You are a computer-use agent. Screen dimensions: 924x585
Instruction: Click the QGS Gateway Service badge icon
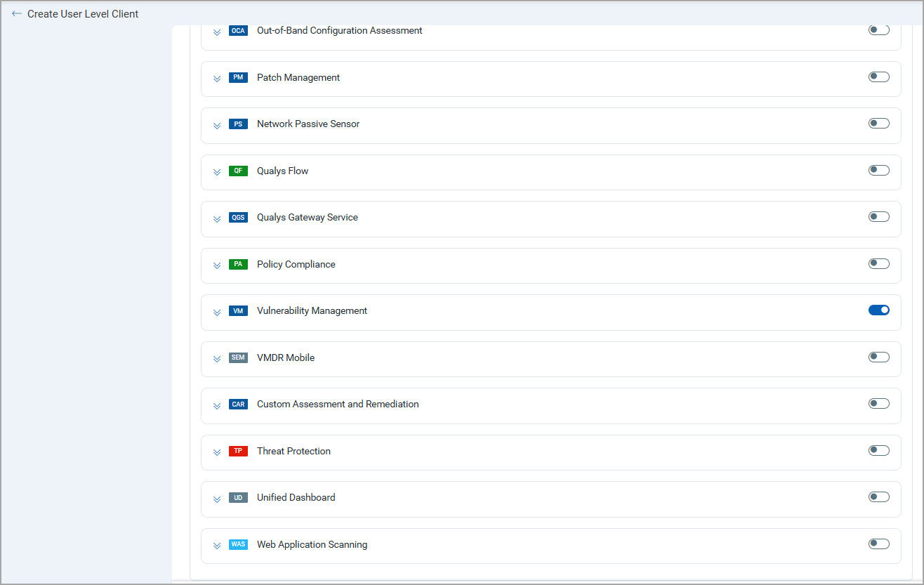[x=238, y=218]
